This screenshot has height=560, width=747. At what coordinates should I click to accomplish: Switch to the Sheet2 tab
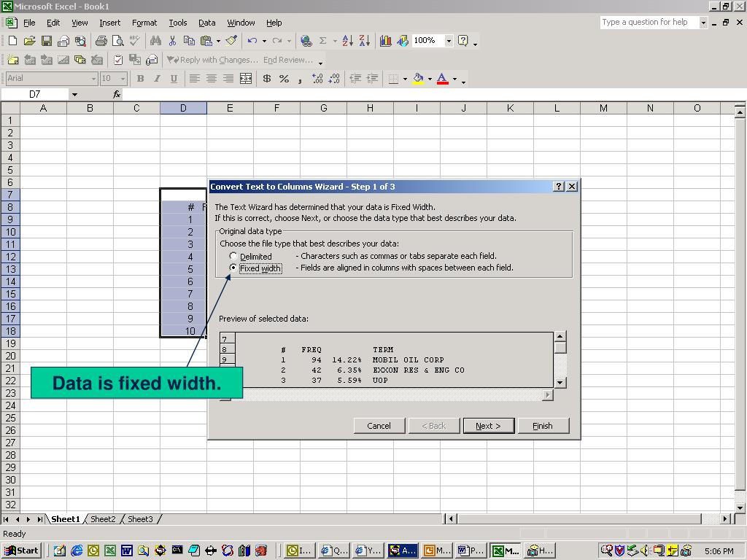coord(103,519)
